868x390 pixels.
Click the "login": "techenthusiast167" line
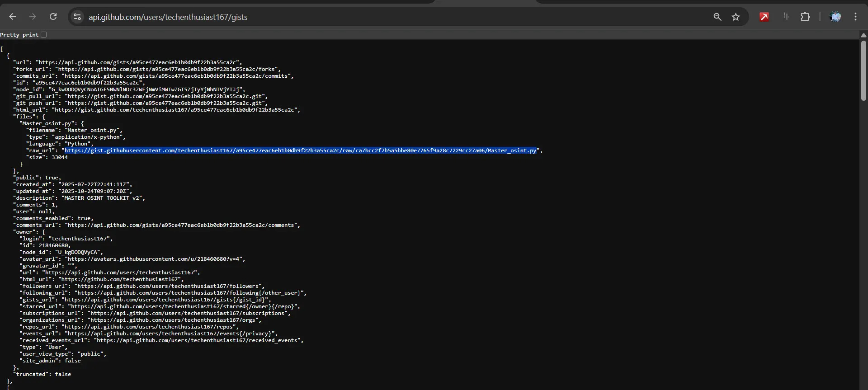66,239
